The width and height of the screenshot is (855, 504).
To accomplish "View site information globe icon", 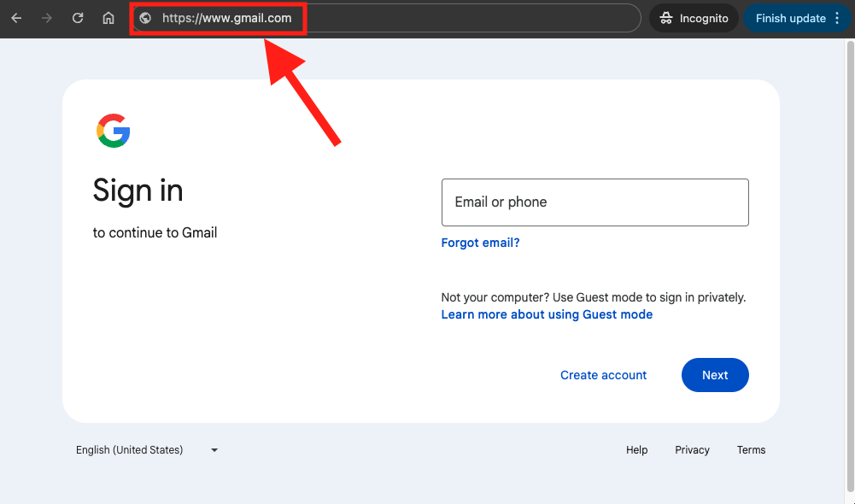I will pos(145,18).
